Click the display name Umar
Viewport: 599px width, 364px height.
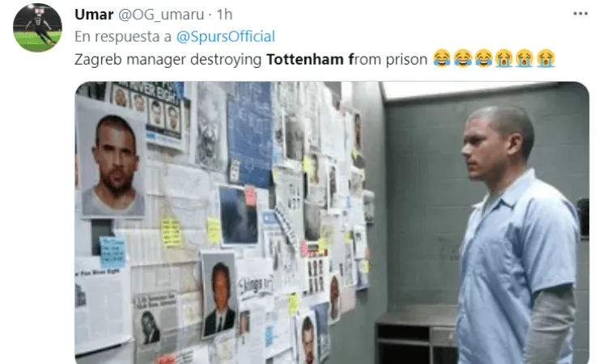[x=94, y=15]
